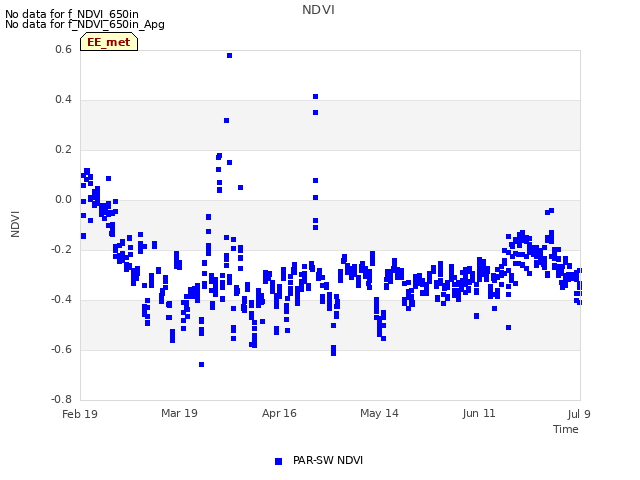Click the 0.6 y-axis tick label
Screen dimensions: 640x480
click(x=63, y=49)
